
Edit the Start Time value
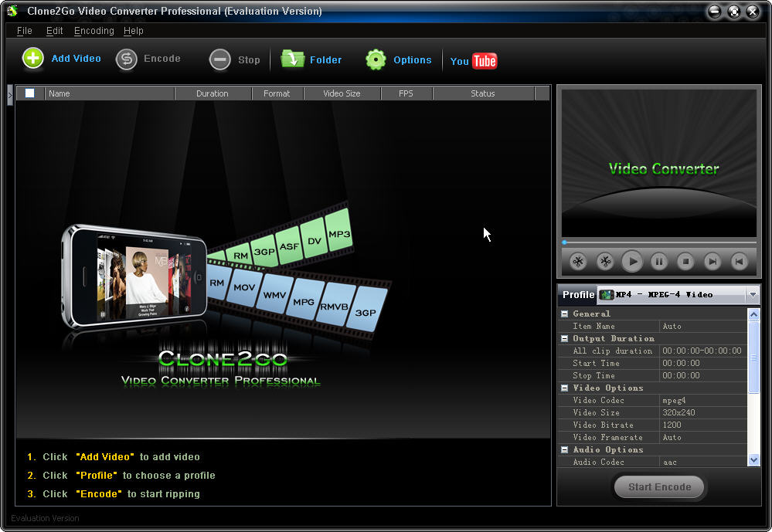pyautogui.click(x=703, y=363)
